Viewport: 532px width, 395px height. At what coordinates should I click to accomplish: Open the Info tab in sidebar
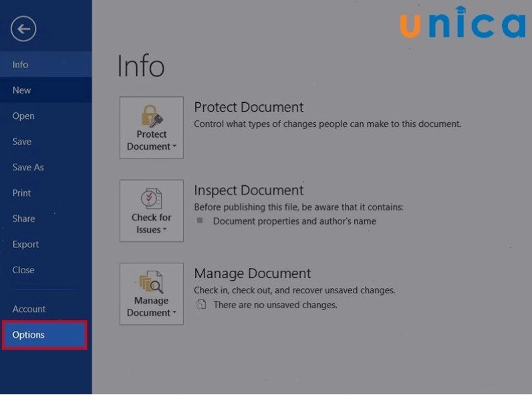[x=46, y=64]
